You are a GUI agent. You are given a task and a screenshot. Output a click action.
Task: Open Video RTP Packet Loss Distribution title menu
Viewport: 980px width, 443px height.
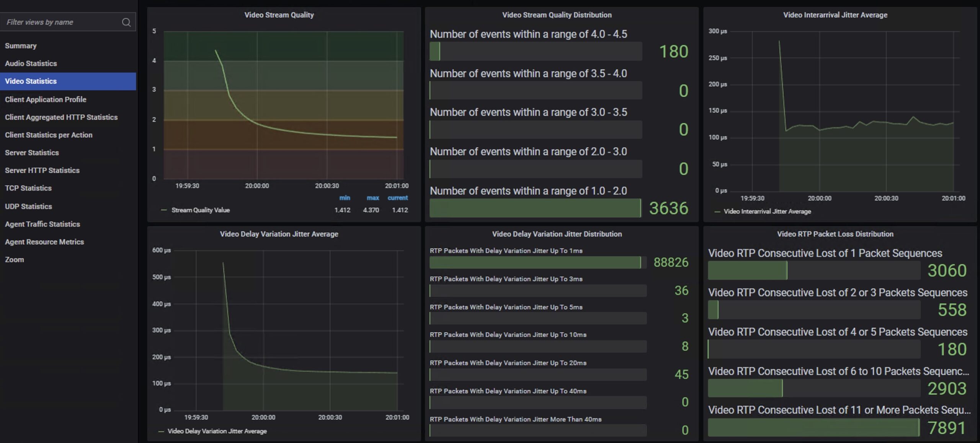[x=835, y=234]
